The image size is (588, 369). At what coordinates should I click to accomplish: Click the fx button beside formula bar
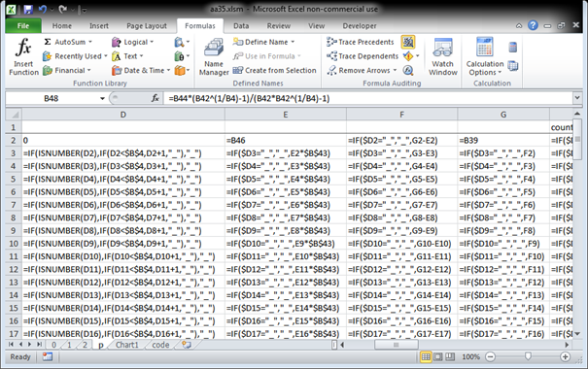click(156, 98)
